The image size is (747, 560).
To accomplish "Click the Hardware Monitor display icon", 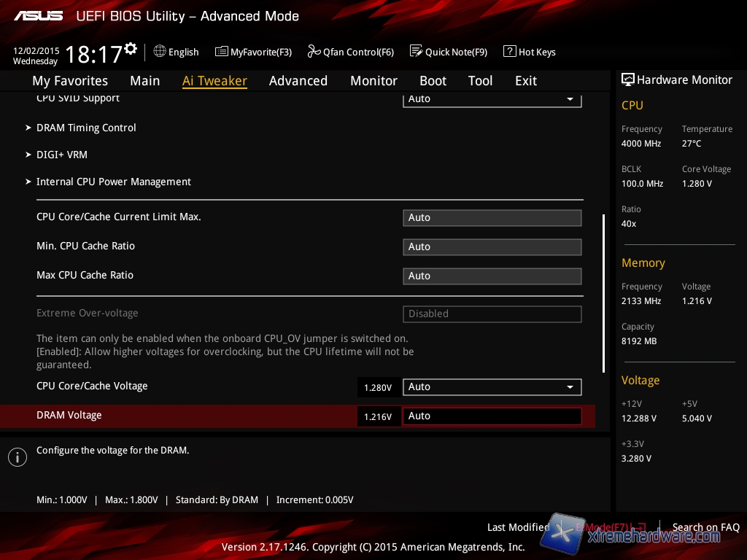I will pos(627,79).
